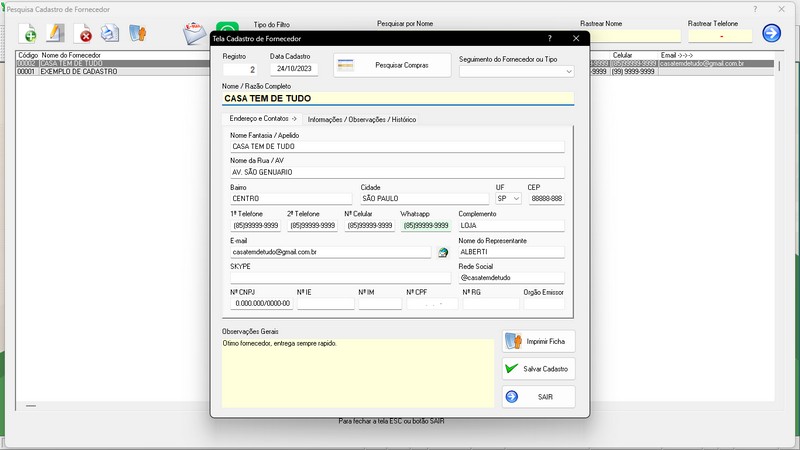Click the Nome do Representante field
The width and height of the screenshot is (800, 450).
pos(511,252)
